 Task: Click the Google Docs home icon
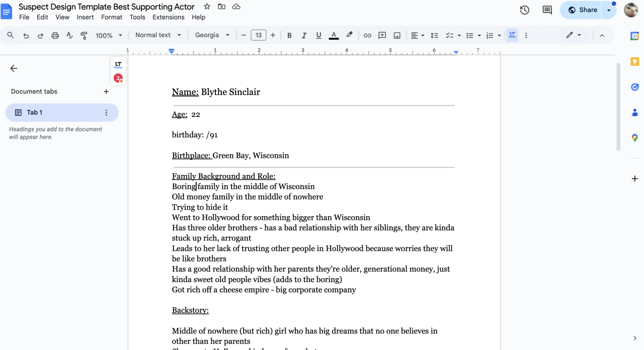coord(7,11)
